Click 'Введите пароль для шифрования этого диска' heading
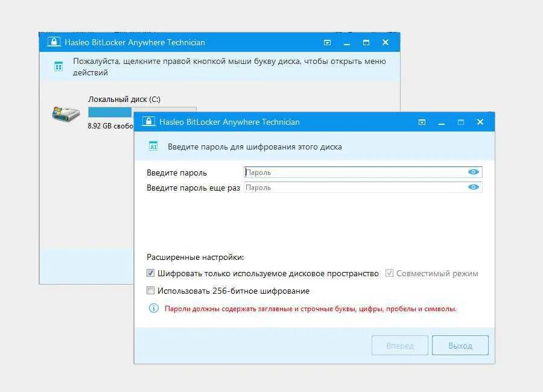 click(x=255, y=147)
